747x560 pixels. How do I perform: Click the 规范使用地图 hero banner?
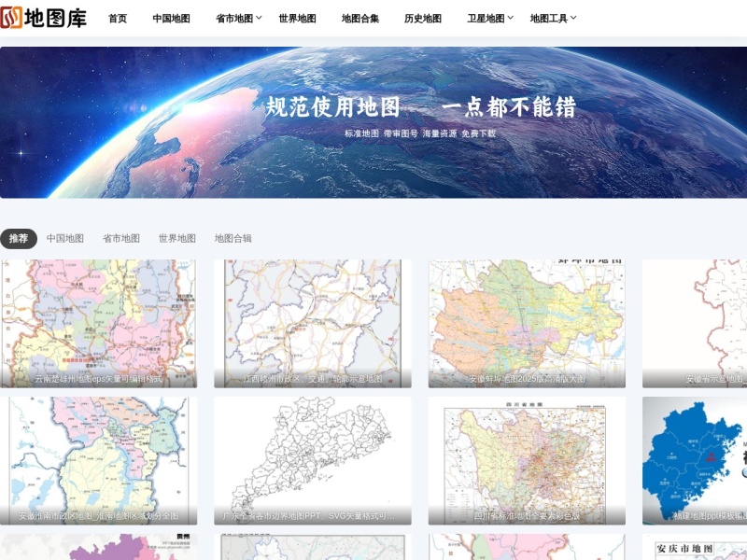click(373, 122)
